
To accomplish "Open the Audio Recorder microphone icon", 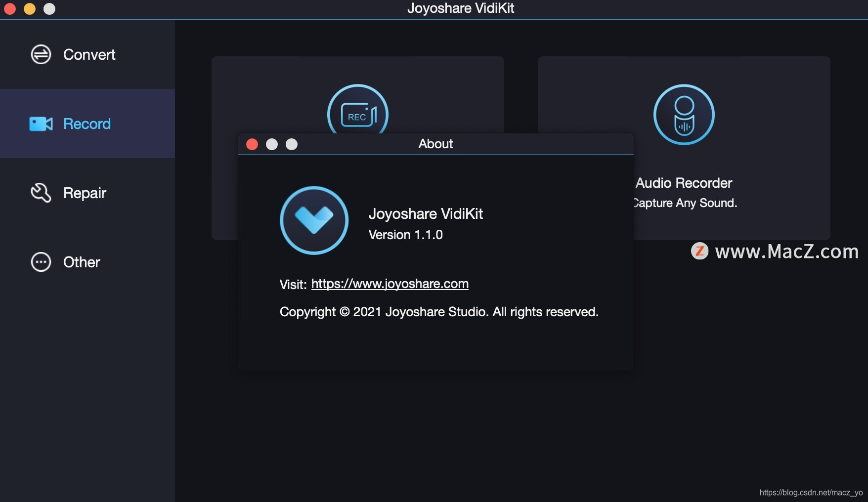I will coord(684,115).
